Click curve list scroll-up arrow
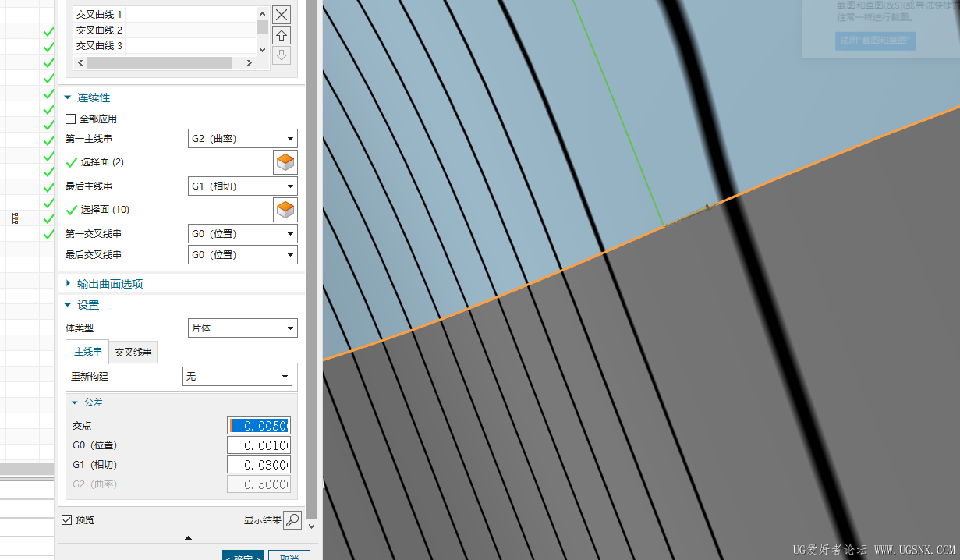 262,13
